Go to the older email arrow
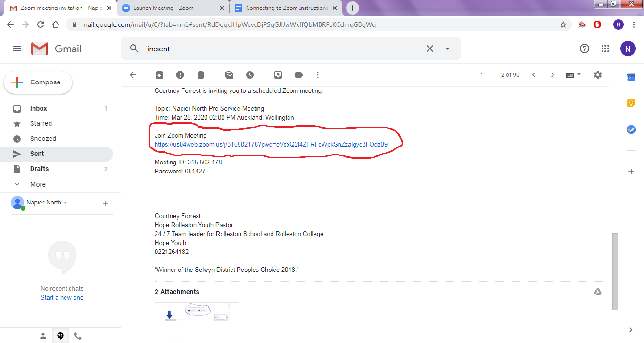 coord(553,75)
